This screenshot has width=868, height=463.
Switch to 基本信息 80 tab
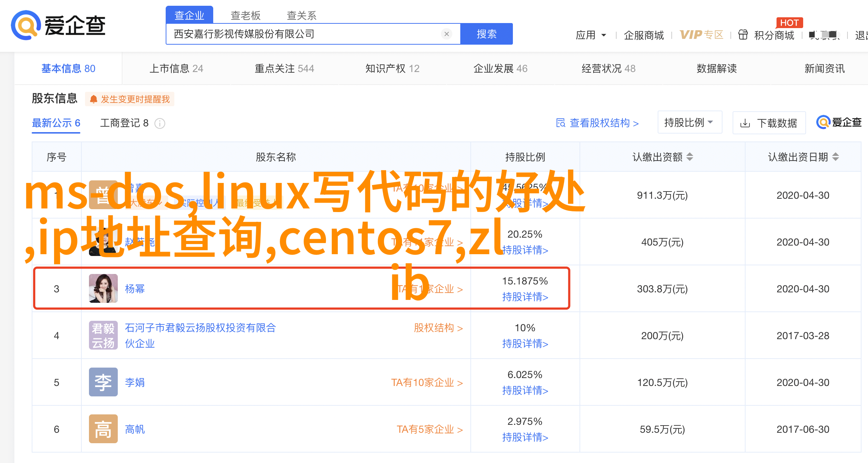pos(68,68)
